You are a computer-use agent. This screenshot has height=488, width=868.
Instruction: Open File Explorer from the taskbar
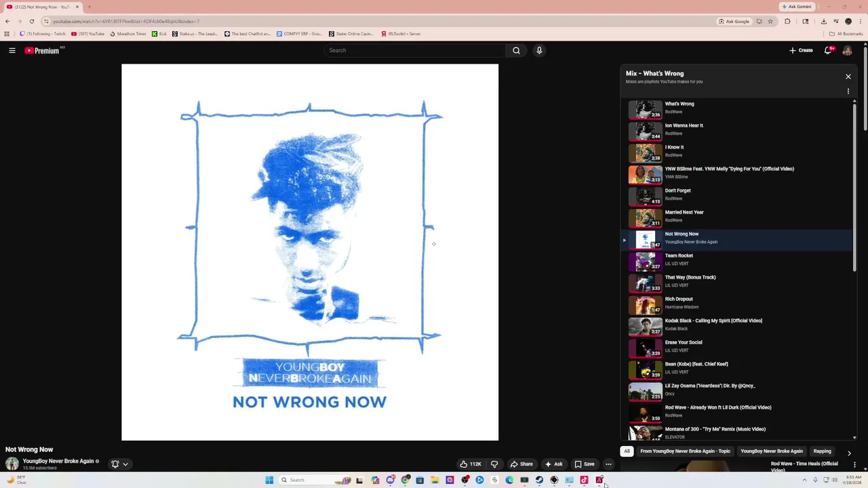pyautogui.click(x=435, y=480)
